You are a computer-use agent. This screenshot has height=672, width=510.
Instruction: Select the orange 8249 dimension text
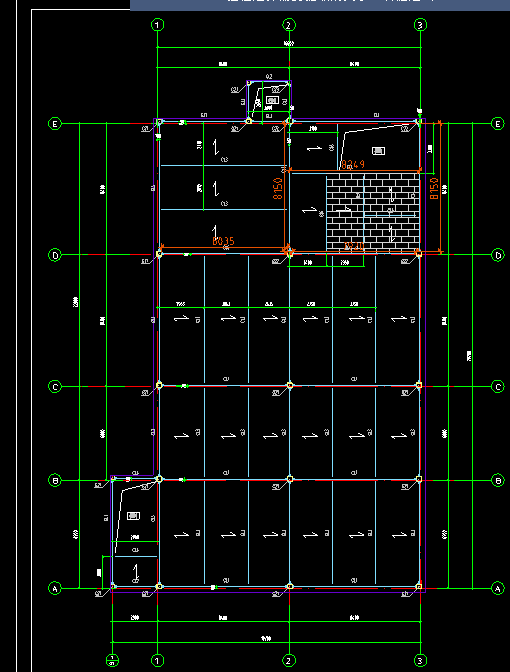[x=353, y=164]
